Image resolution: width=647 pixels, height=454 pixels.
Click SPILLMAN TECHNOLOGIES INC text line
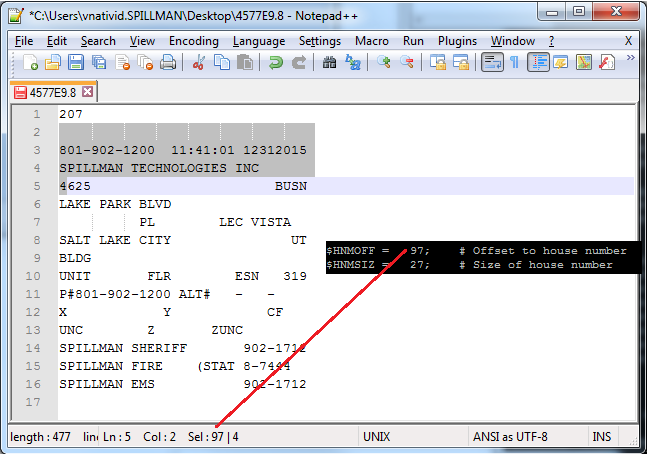[159, 168]
